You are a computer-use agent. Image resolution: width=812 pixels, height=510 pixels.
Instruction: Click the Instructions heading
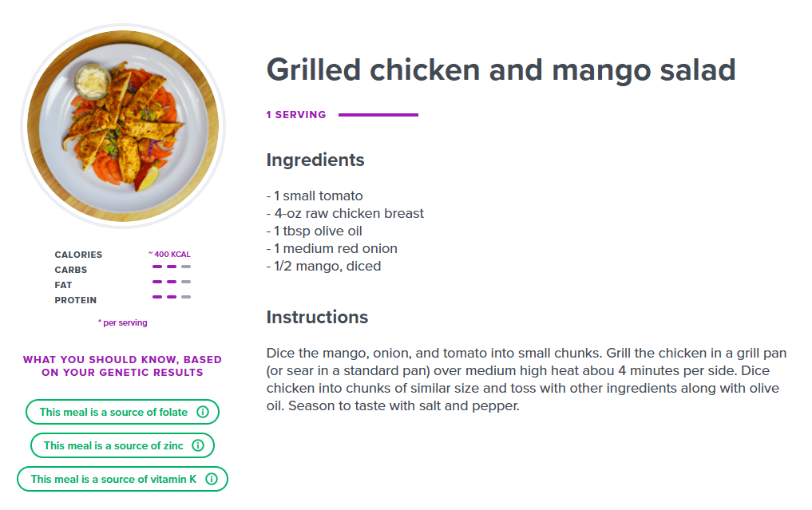(317, 317)
